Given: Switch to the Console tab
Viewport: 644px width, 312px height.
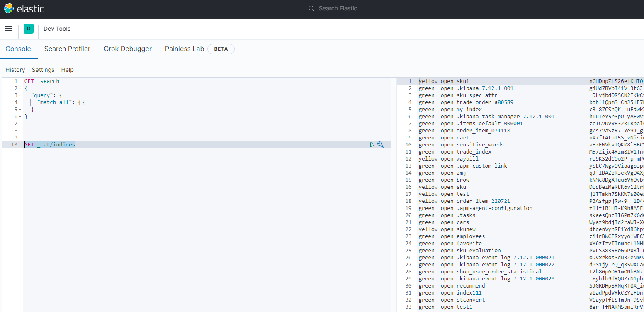Looking at the screenshot, I should (18, 49).
